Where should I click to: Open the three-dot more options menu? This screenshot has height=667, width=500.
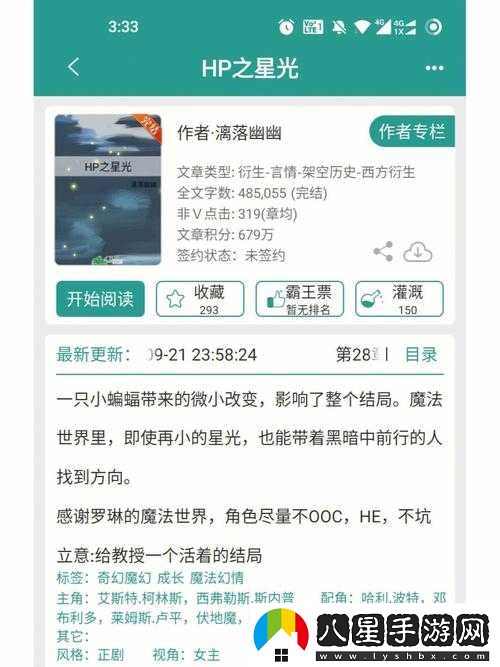tap(434, 68)
